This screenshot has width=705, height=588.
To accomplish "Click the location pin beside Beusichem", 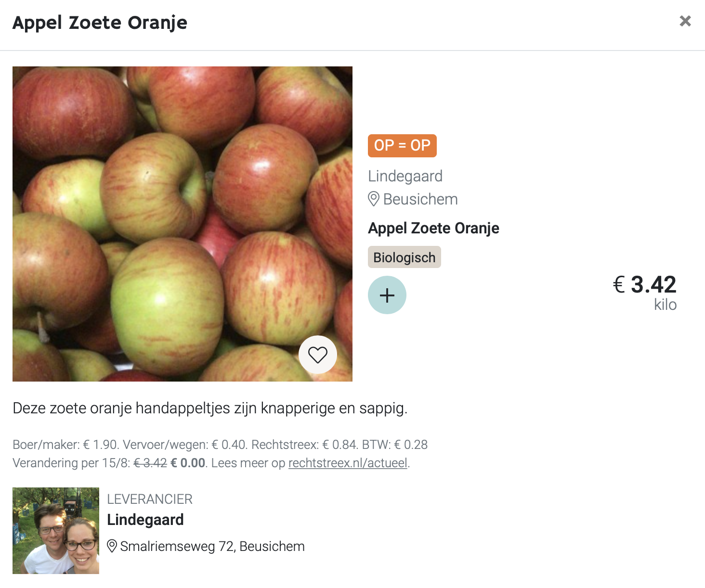I will (x=374, y=199).
